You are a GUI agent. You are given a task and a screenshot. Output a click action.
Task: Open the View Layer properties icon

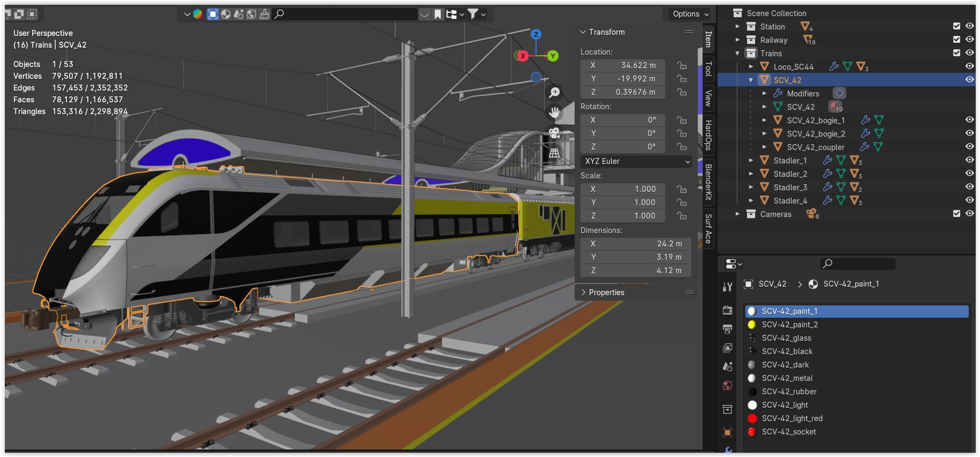[727, 348]
